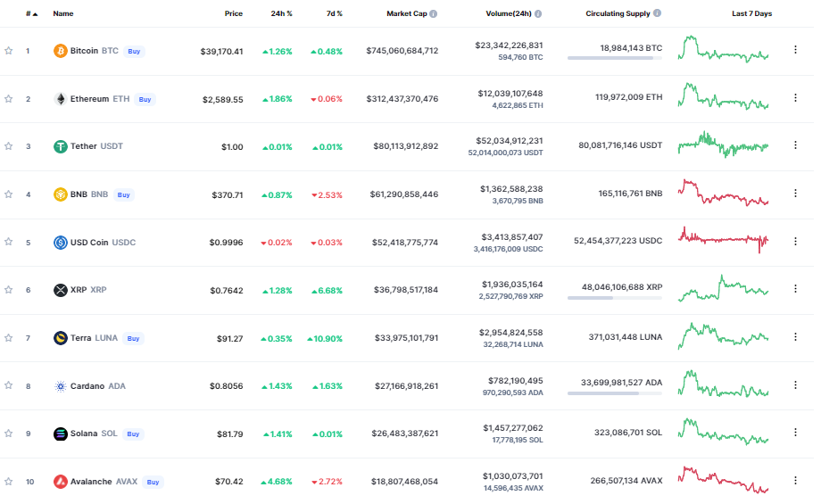This screenshot has height=504, width=821.
Task: Click the Ethereum coin logo
Action: (60, 99)
